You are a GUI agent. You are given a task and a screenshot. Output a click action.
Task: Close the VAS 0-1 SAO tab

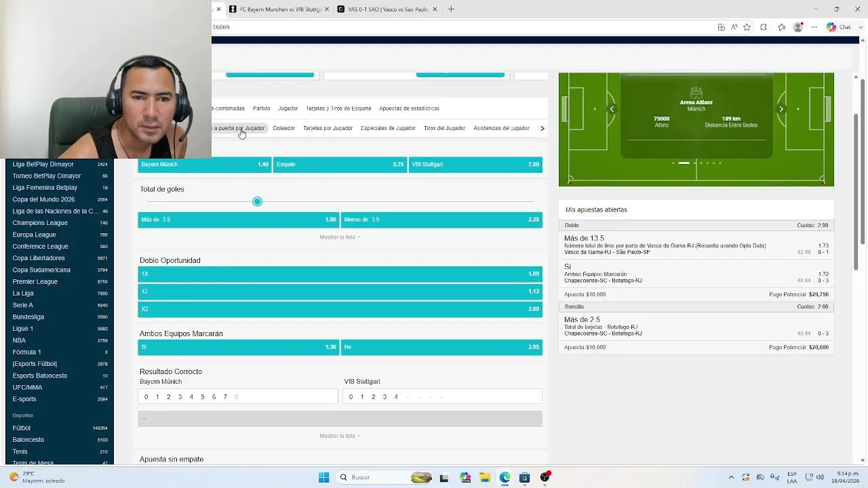(x=435, y=9)
